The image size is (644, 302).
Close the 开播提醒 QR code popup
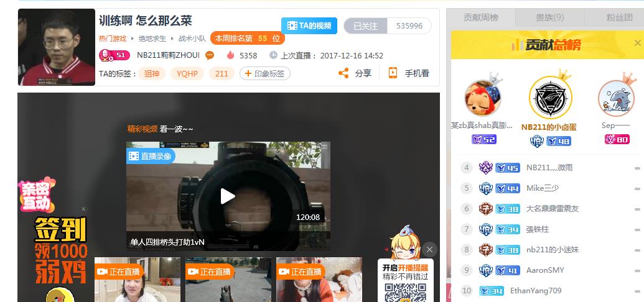429,250
